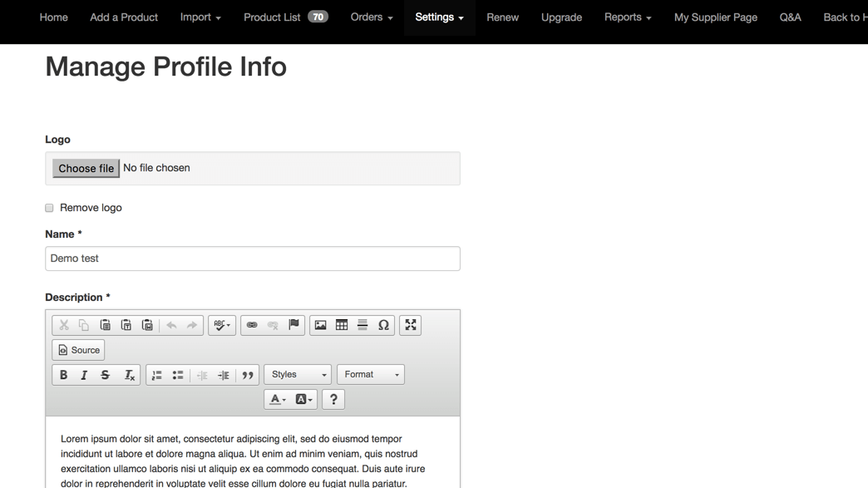This screenshot has width=868, height=488.
Task: Open the Styles dropdown
Action: point(298,375)
